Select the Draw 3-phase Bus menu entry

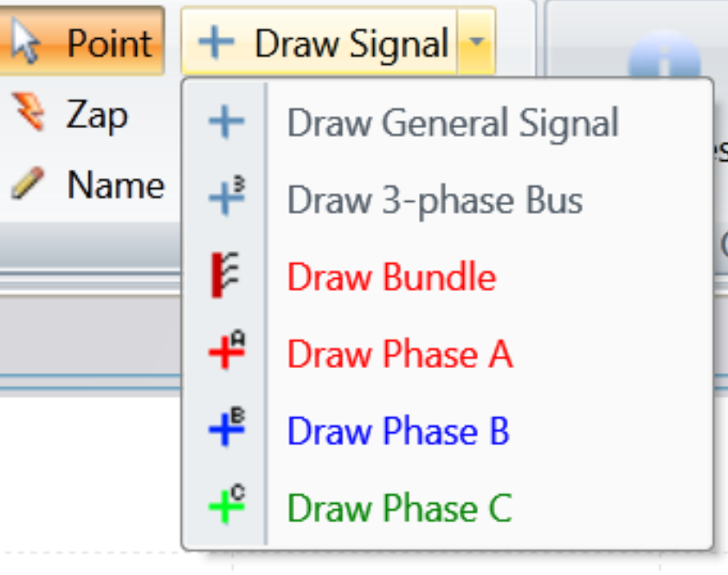pyautogui.click(x=435, y=200)
